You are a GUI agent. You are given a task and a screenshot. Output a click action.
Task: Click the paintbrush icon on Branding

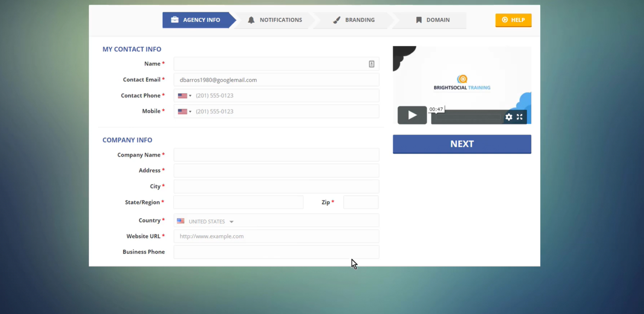(337, 20)
